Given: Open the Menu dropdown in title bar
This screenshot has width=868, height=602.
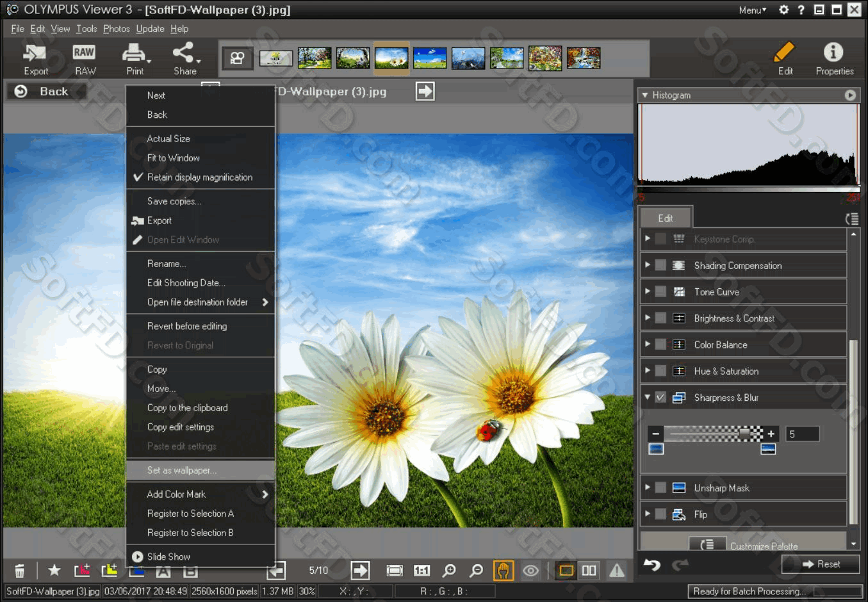Looking at the screenshot, I should pos(752,10).
